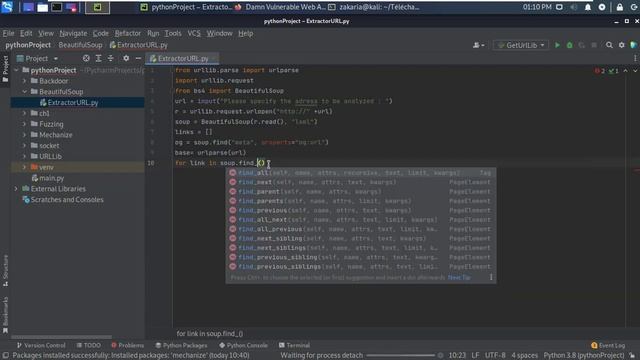Open Event Log

608,345
